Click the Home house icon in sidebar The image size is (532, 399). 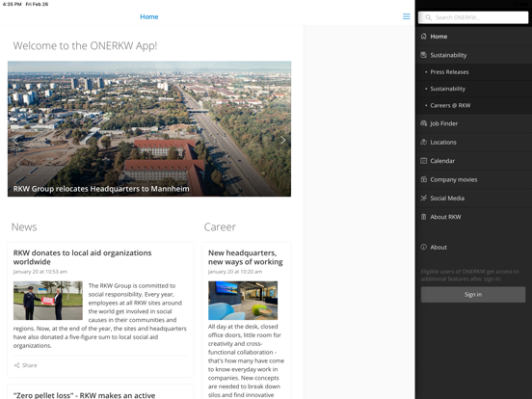click(423, 37)
